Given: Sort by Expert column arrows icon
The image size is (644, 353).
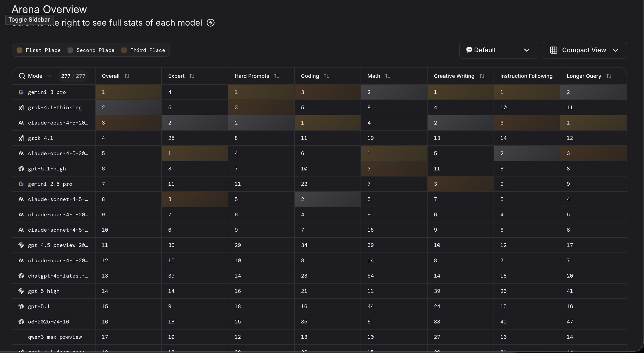Looking at the screenshot, I should [x=192, y=76].
